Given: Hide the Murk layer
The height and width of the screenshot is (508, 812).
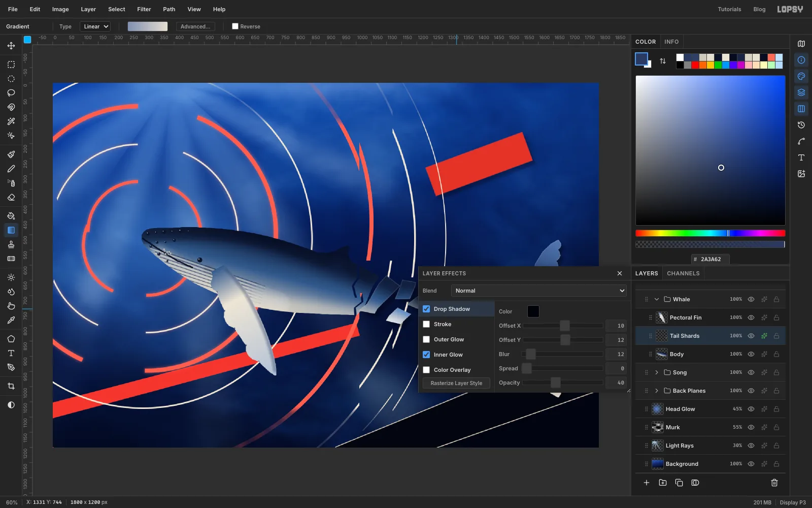Looking at the screenshot, I should pyautogui.click(x=751, y=427).
